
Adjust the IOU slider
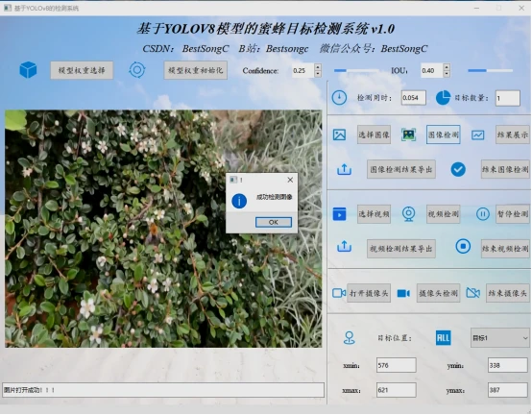(x=490, y=70)
